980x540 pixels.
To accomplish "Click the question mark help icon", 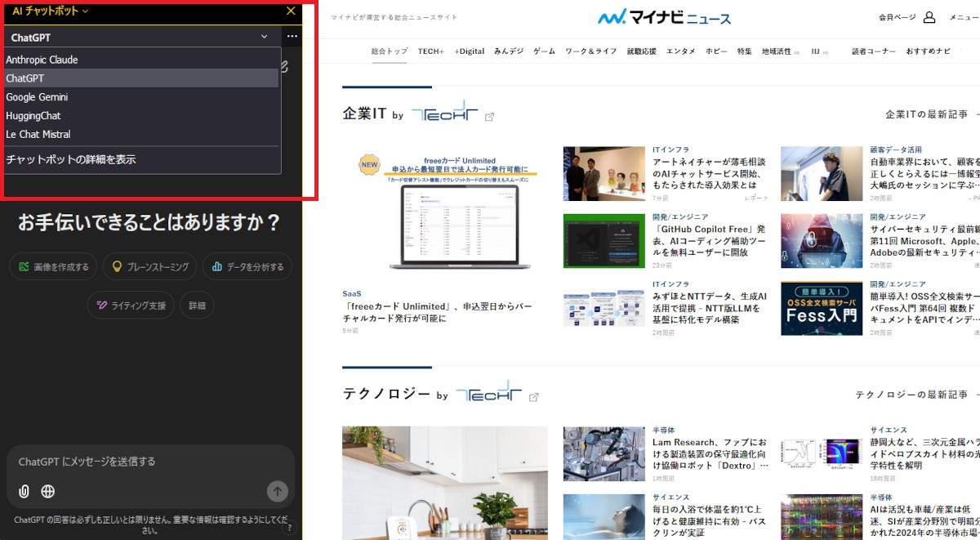I will 289,528.
